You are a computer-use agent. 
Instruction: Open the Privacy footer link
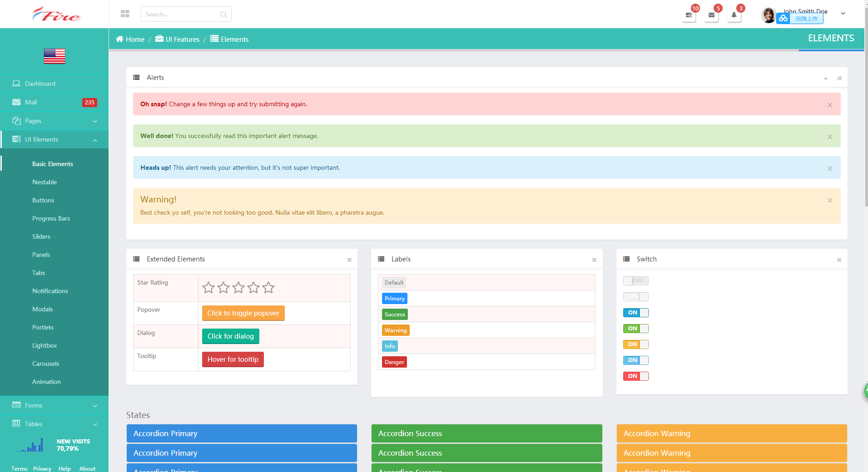[x=42, y=468]
